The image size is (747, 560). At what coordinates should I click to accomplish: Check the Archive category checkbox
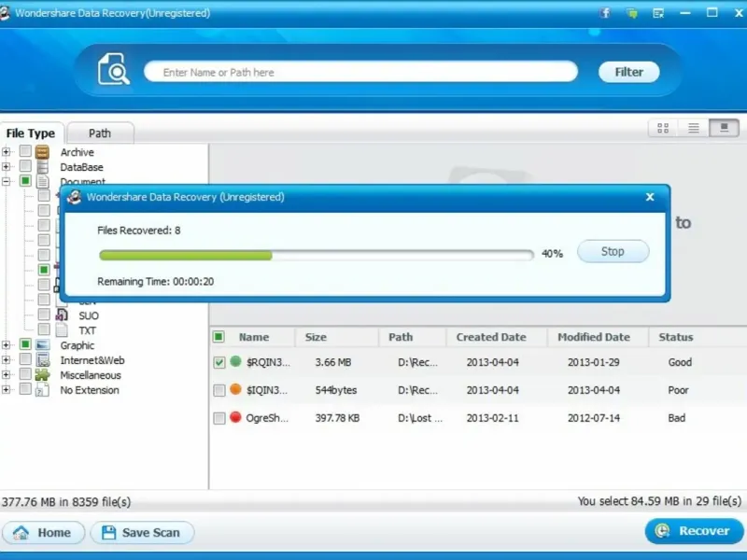(25, 151)
